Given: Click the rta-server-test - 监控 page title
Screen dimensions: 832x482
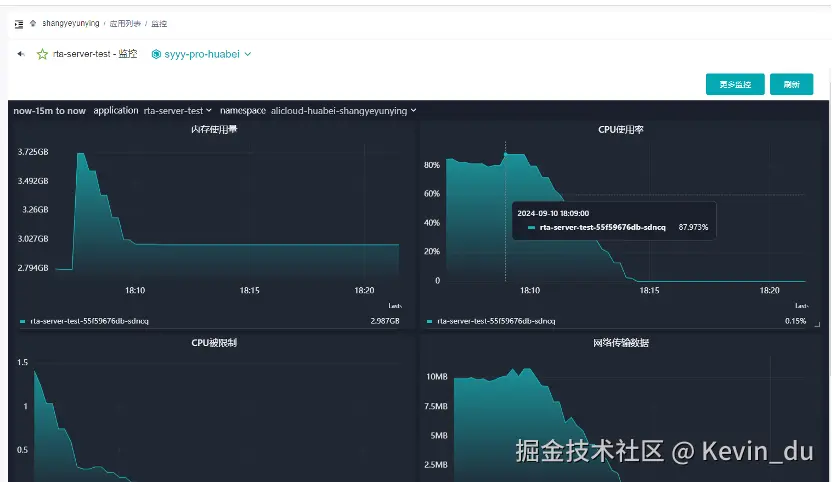Looking at the screenshot, I should (x=95, y=54).
